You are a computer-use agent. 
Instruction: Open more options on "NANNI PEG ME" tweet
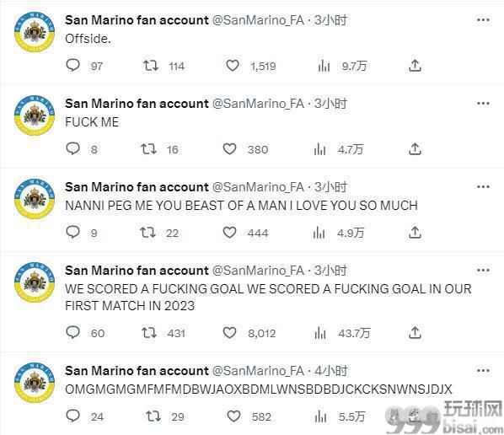pos(483,187)
